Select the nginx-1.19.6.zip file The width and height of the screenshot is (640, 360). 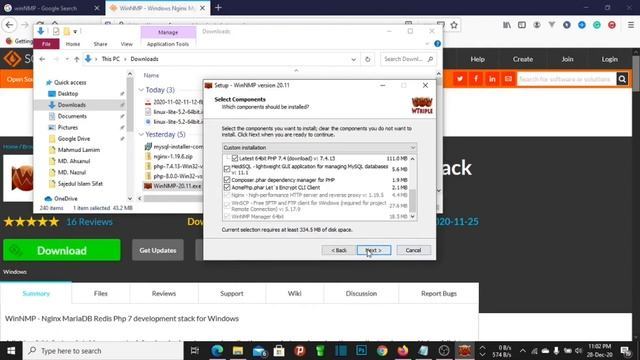click(x=173, y=156)
